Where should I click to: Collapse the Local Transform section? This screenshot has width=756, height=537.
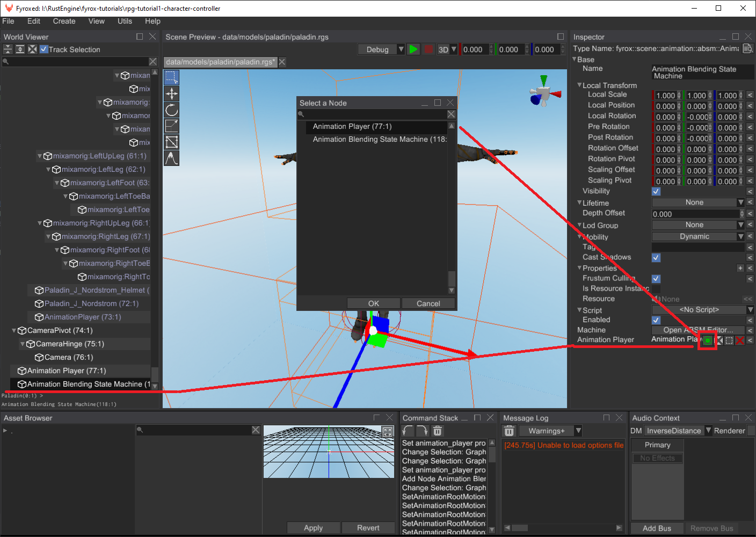(x=579, y=85)
